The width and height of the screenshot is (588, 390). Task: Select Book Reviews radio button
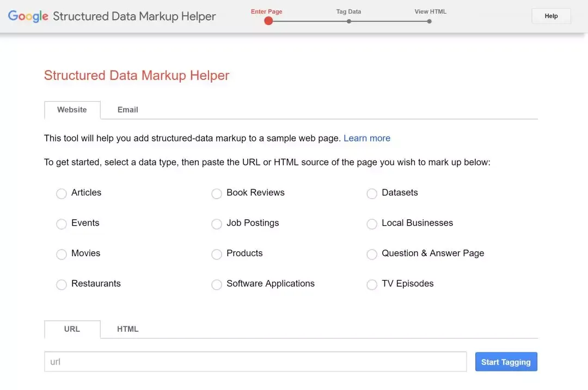point(217,194)
